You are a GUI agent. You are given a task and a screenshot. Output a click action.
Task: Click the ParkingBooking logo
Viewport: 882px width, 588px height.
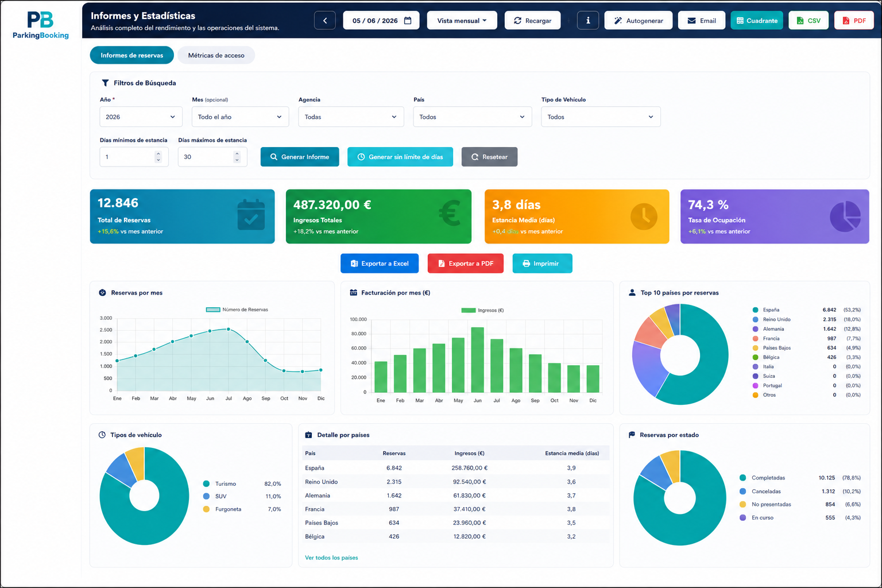(x=41, y=25)
